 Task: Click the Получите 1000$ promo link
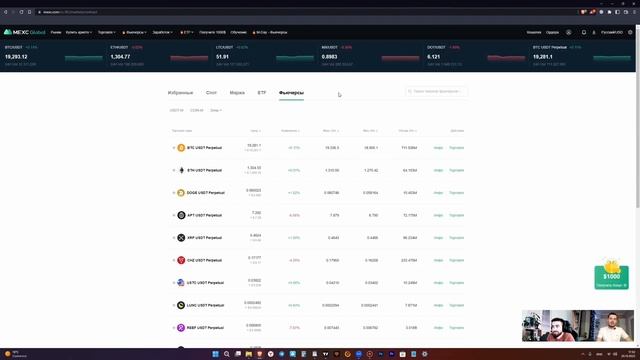click(212, 32)
